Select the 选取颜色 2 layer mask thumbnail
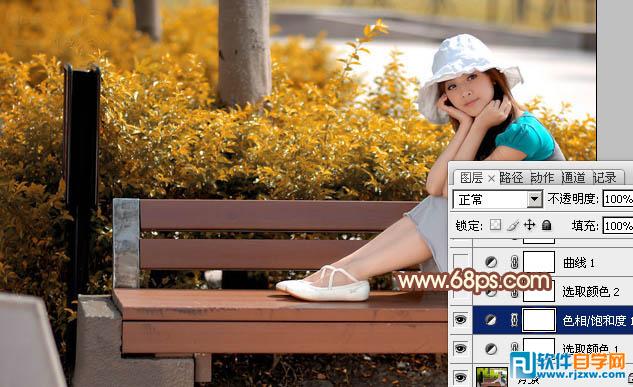The width and height of the screenshot is (633, 387). point(539,291)
